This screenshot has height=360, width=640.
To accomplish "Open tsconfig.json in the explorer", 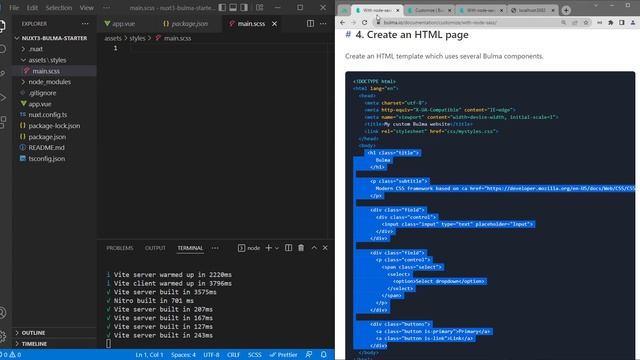I will tap(54, 158).
